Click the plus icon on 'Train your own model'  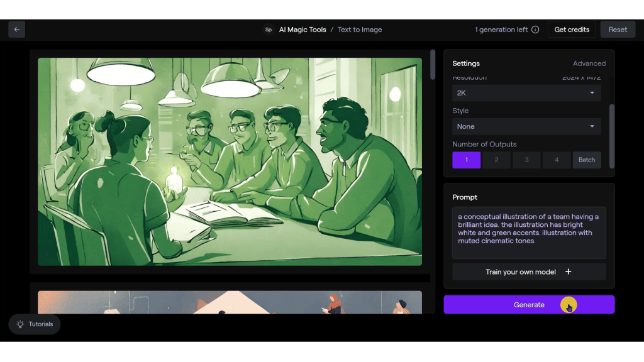pyautogui.click(x=569, y=271)
